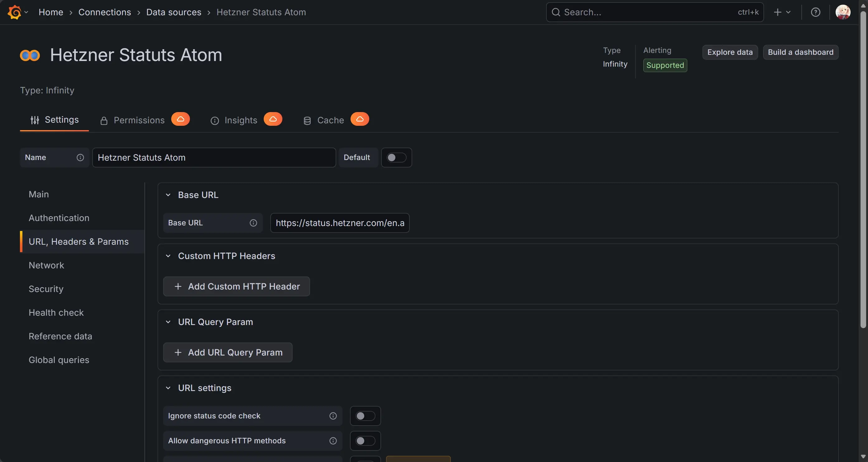Toggle the Default data source switch
The height and width of the screenshot is (462, 868).
point(396,157)
